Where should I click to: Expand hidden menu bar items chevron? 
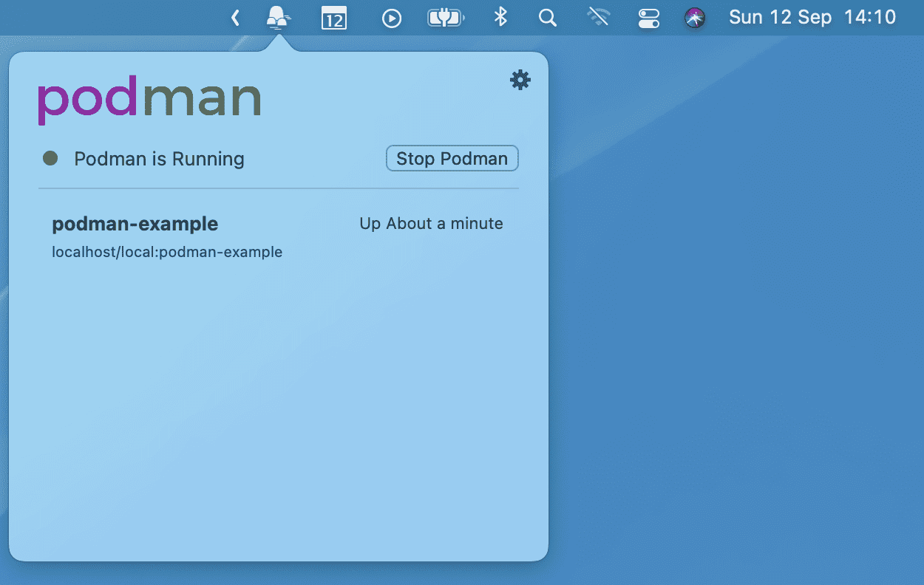tap(235, 18)
